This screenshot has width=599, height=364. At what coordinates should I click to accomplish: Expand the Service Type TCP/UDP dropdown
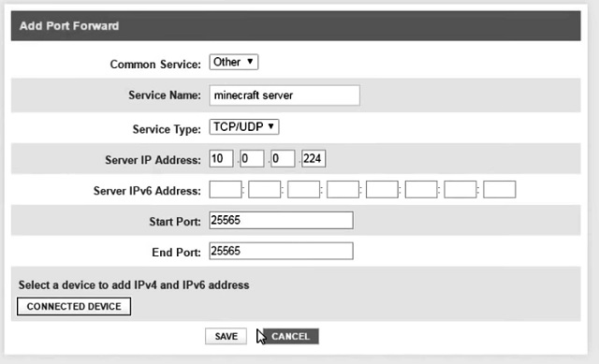tap(243, 127)
